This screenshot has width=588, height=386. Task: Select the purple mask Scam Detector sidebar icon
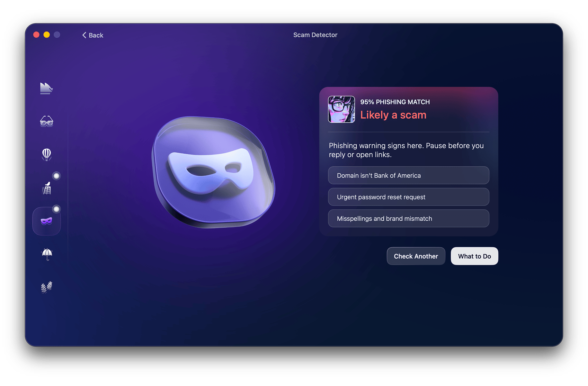coord(47,221)
